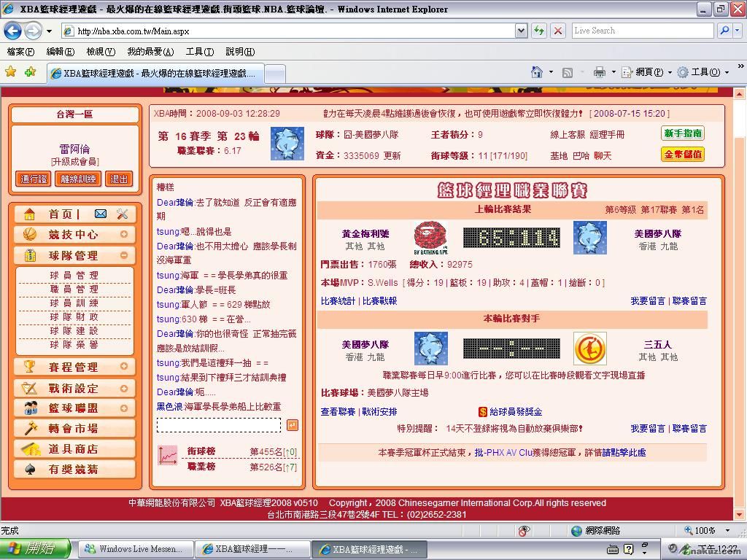This screenshot has height=560, width=747.
Task: Open 球員訓練 submenu item
Action: 74,303
